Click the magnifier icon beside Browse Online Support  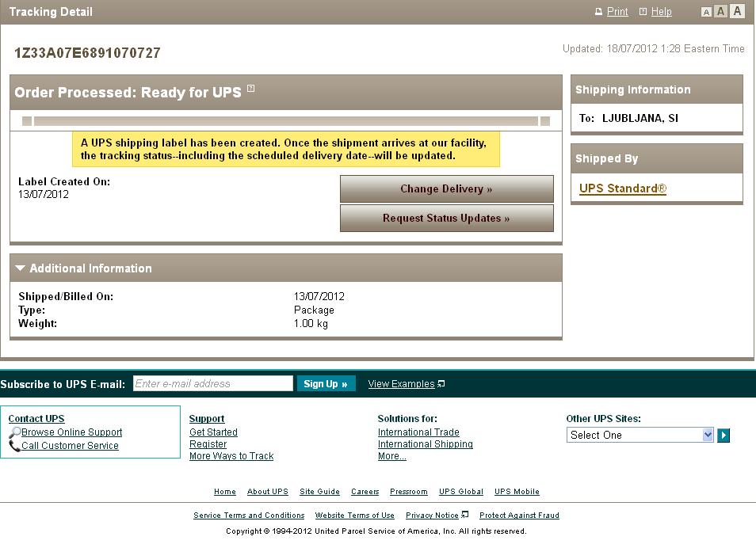coord(15,432)
